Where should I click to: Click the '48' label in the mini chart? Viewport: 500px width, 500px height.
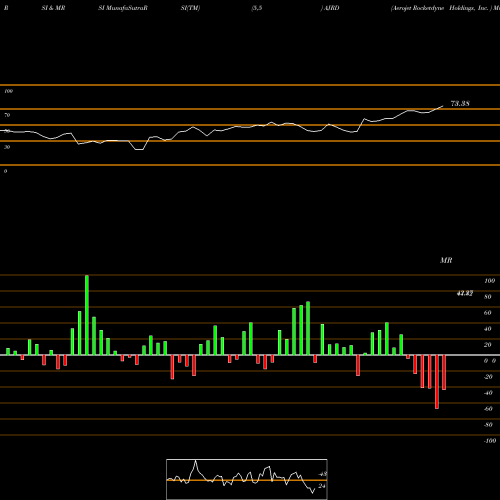322,474
